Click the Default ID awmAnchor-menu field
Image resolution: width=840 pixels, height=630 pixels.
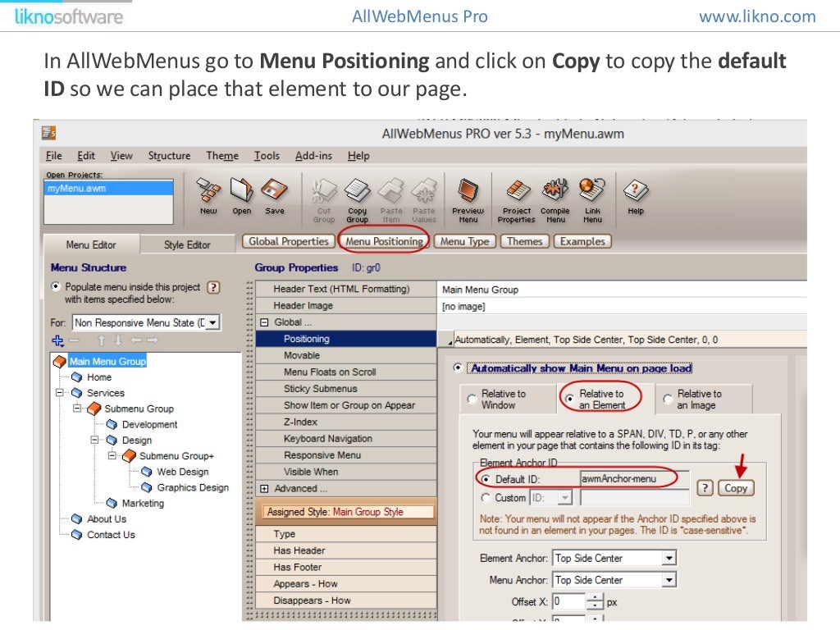click(634, 479)
